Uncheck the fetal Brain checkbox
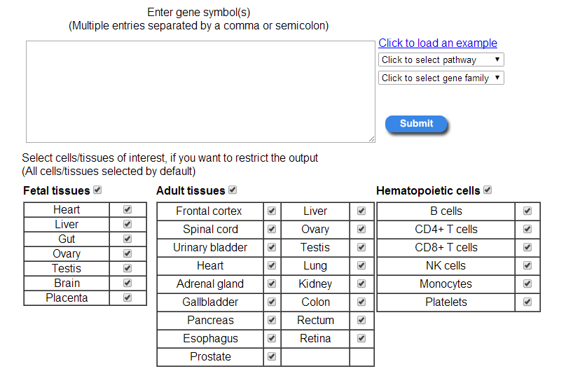 tap(127, 283)
